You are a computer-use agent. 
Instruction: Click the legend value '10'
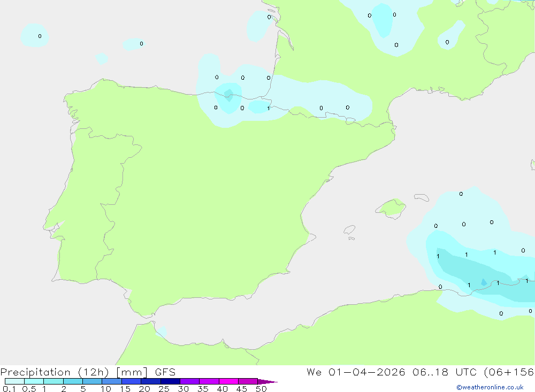105,389
